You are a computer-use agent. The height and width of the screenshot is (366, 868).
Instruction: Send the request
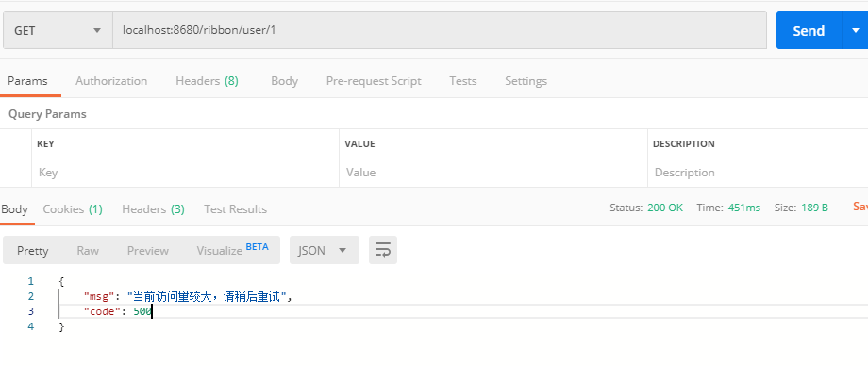pyautogui.click(x=809, y=30)
